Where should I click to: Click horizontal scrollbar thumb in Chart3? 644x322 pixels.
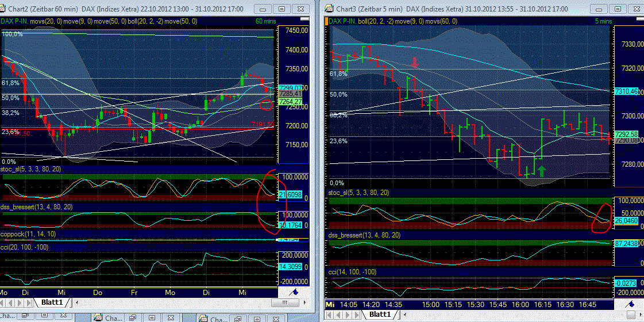point(631,315)
